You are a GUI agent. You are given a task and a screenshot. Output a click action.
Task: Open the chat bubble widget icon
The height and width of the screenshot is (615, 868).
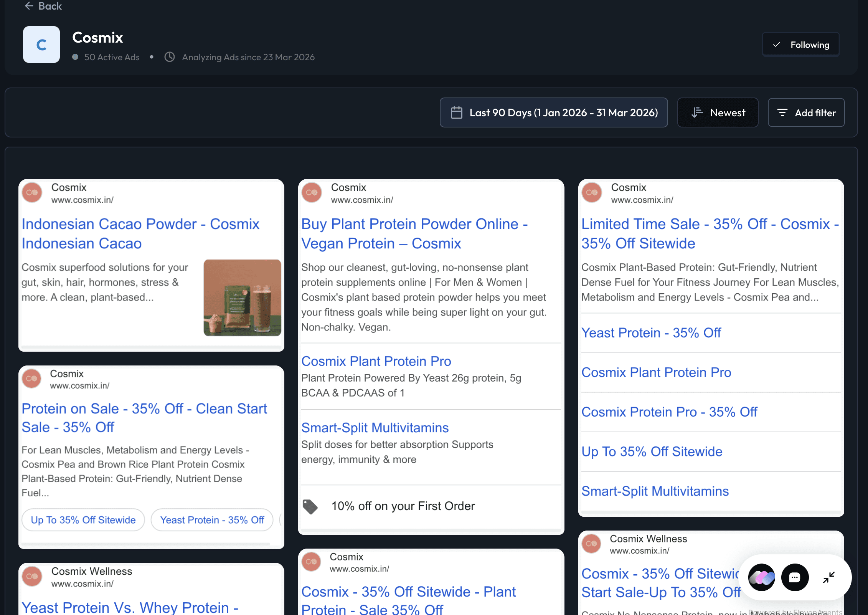click(795, 577)
